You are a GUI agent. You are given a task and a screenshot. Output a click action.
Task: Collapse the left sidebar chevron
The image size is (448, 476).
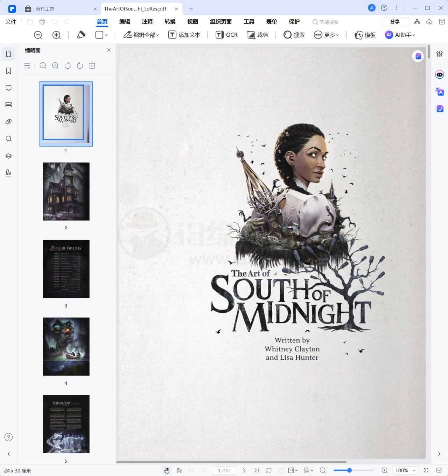coord(9,454)
